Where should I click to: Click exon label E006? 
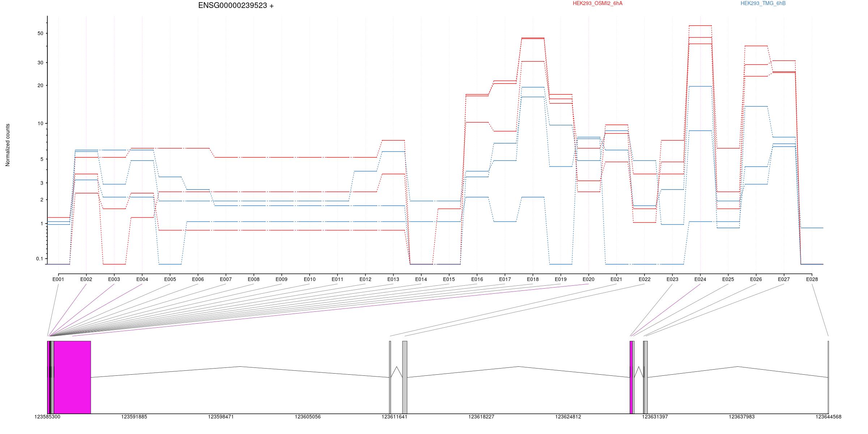pos(198,279)
